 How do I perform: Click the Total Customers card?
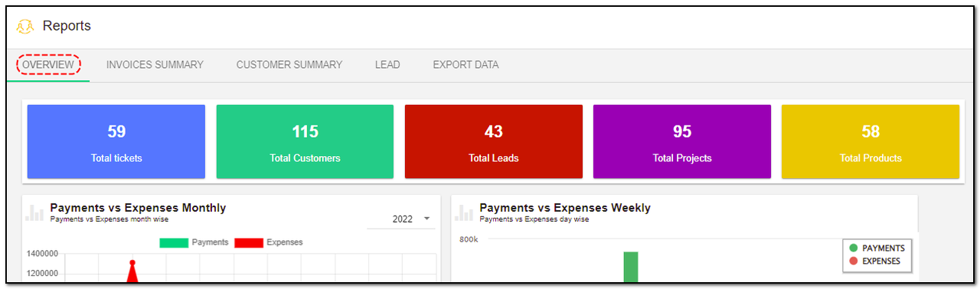tap(305, 141)
